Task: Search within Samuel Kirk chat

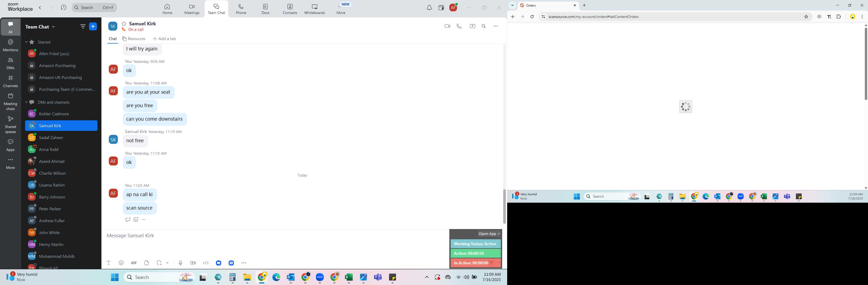Action: [484, 26]
